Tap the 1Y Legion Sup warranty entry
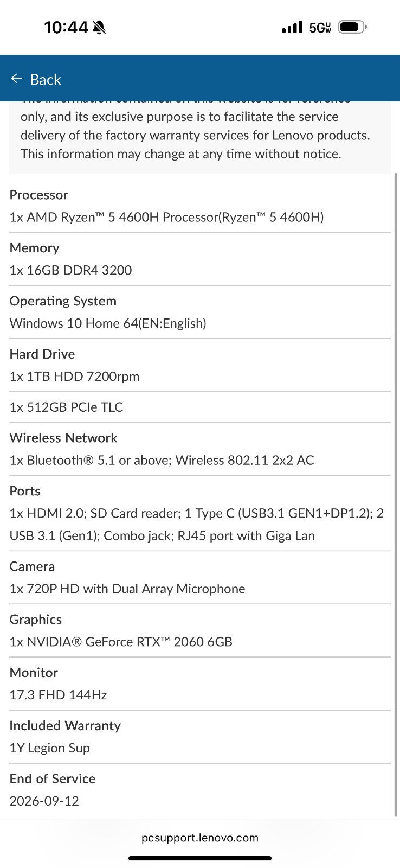The height and width of the screenshot is (868, 400). (200, 737)
